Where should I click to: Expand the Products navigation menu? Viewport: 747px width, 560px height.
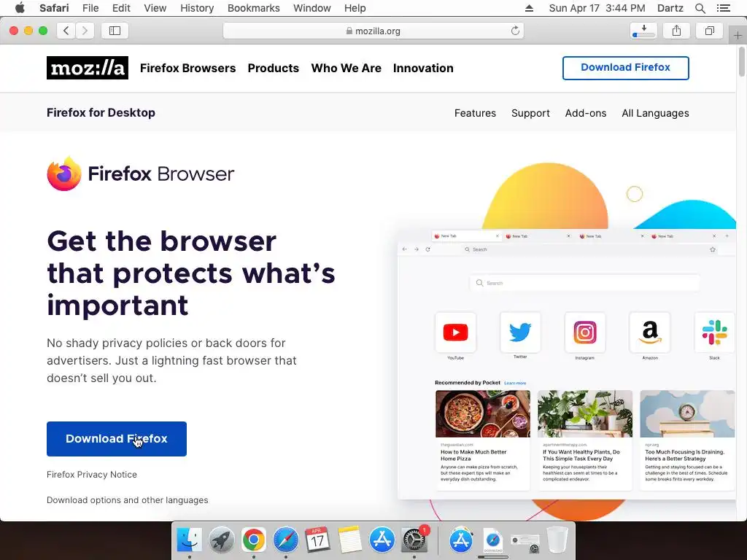pos(274,68)
